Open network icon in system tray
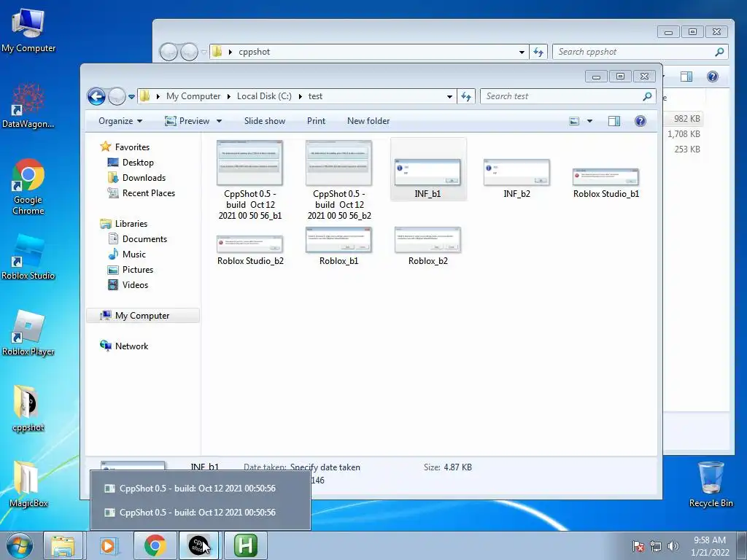The height and width of the screenshot is (560, 747). [656, 546]
